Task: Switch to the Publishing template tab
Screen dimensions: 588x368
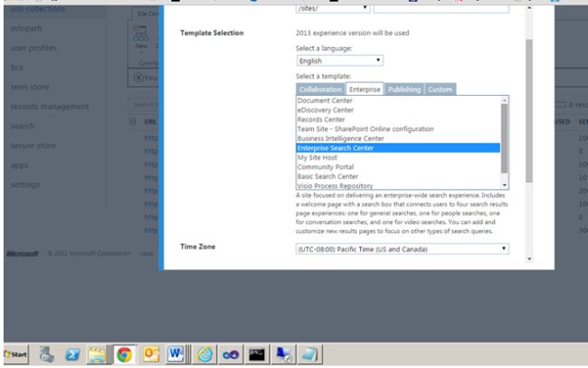Action: pyautogui.click(x=403, y=90)
